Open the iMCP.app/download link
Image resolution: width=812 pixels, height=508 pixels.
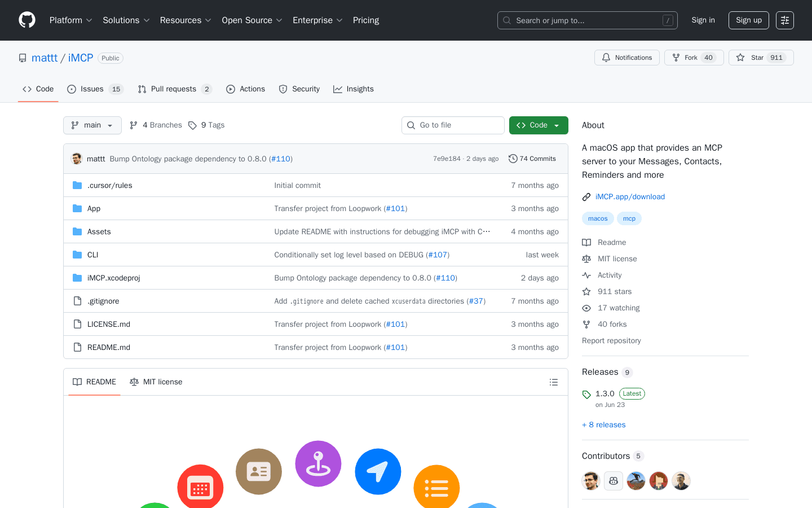(630, 196)
